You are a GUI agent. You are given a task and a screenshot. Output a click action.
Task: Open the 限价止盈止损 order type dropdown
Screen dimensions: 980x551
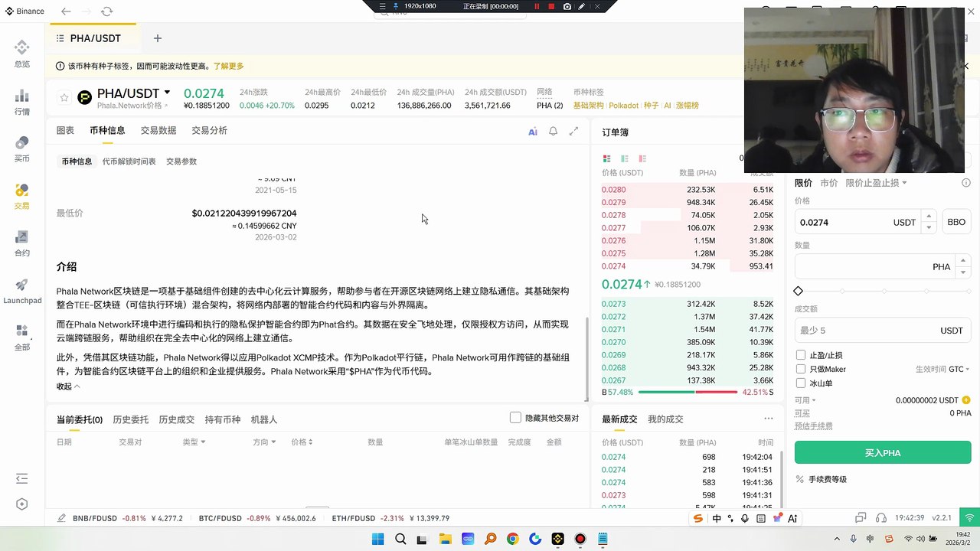point(876,183)
